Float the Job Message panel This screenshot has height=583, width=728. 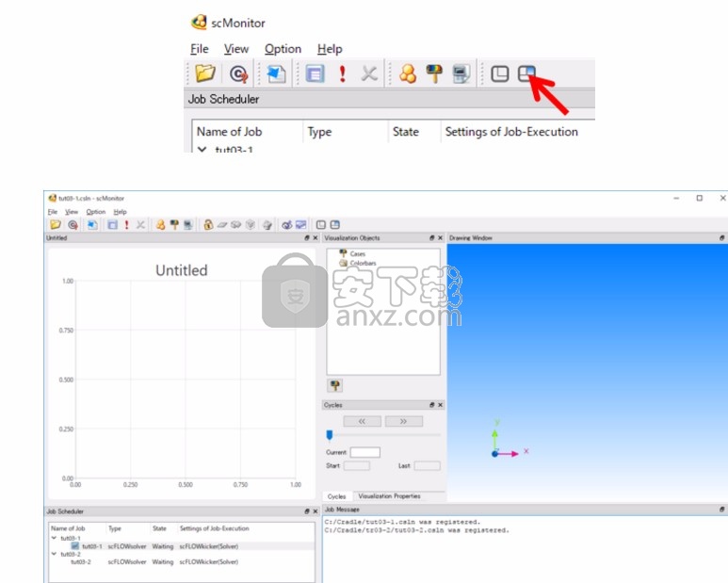[722, 510]
